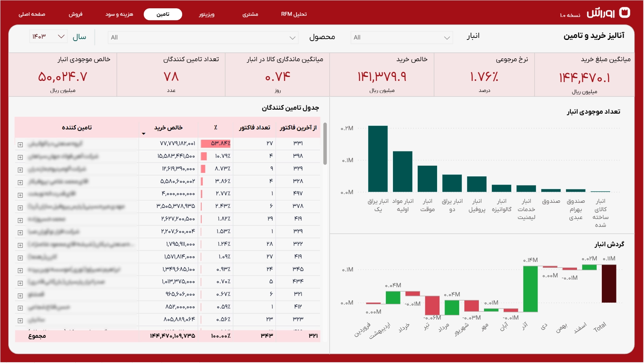
Task: Switch to the فروش tab
Action: (75, 14)
